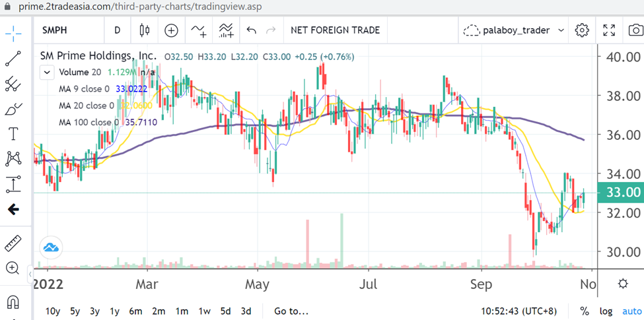The height and width of the screenshot is (320, 644).
Task: Toggle log scale mode
Action: tap(606, 311)
